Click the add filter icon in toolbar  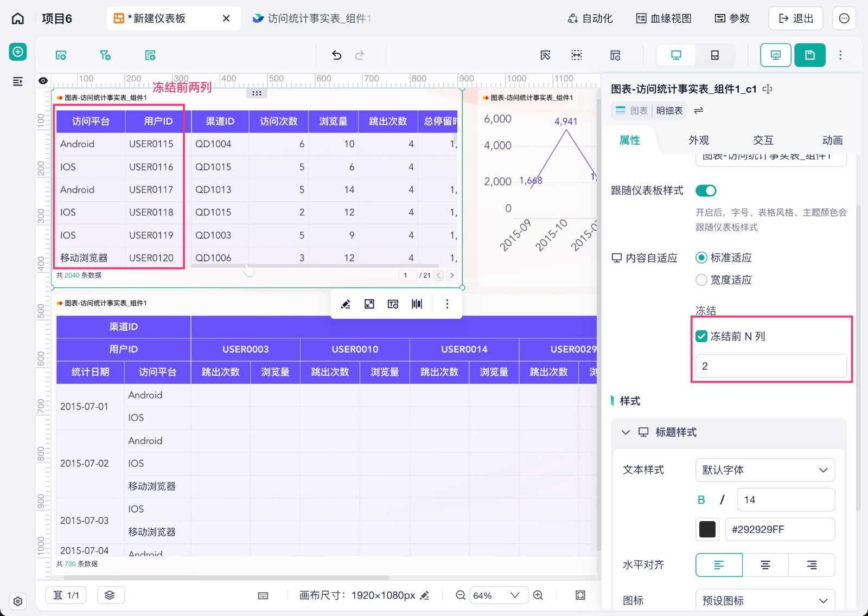[105, 55]
